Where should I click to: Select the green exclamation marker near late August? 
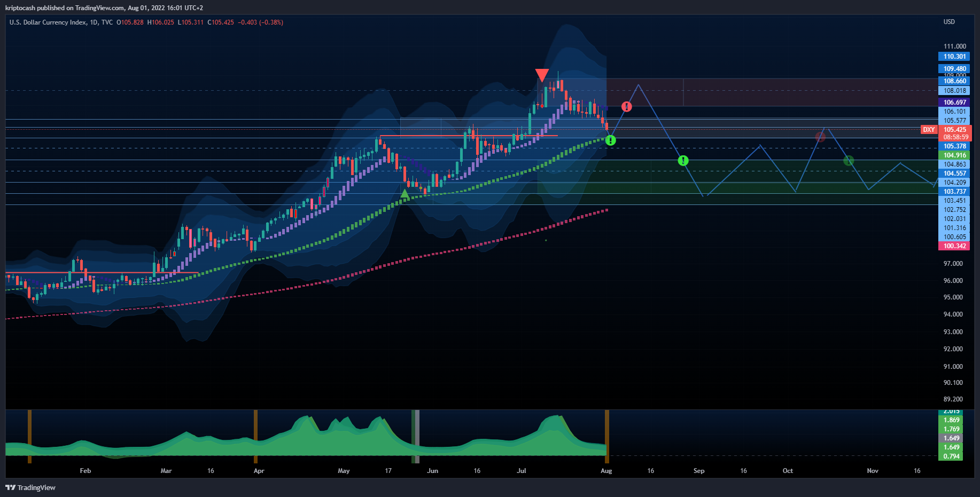point(683,160)
